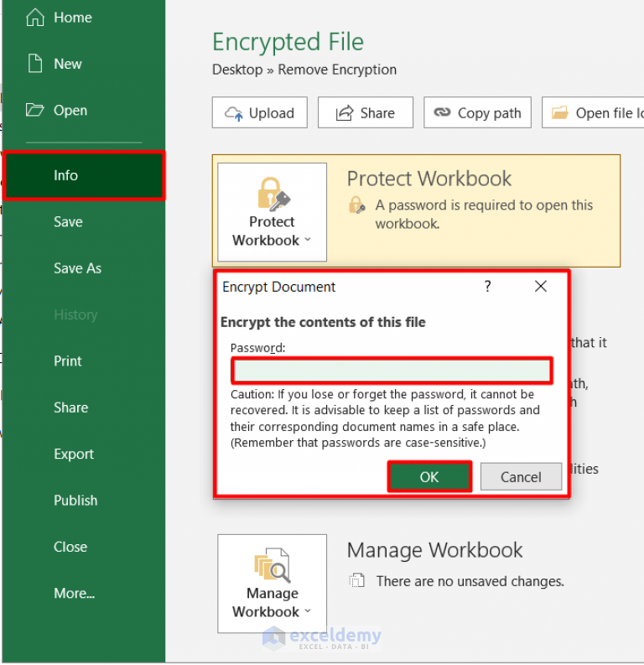Screen dimensions: 644x665
Task: Click the Open folder icon in sidebar
Action: (34, 110)
